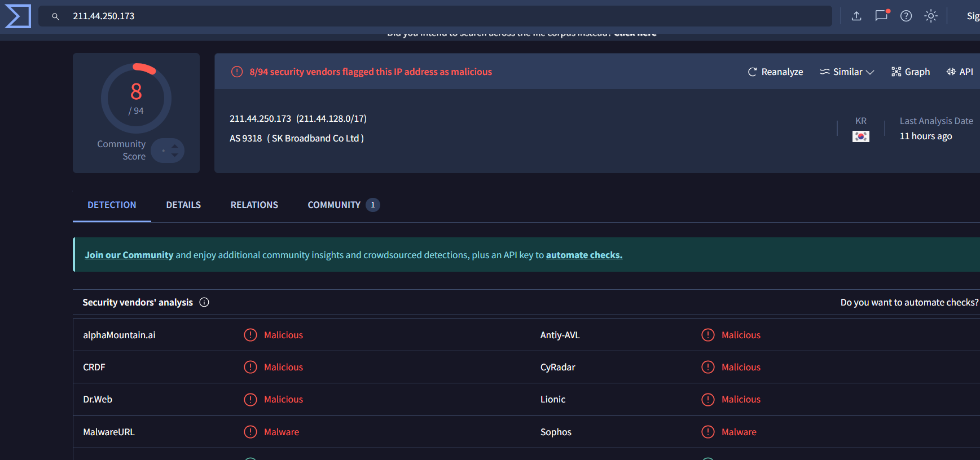
Task: Click the South Korea flag icon
Action: (x=861, y=136)
